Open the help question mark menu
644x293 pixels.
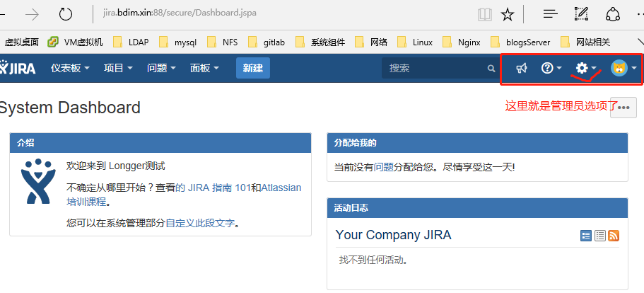click(547, 68)
